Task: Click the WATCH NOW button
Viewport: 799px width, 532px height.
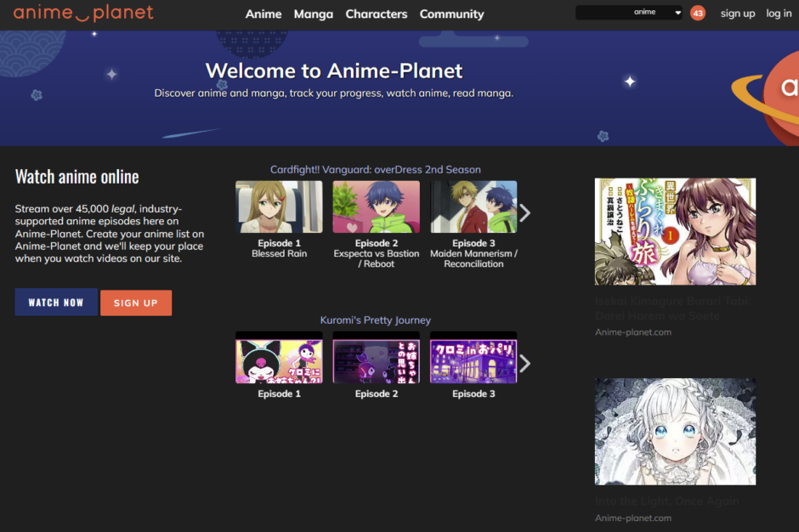Action: [x=56, y=302]
